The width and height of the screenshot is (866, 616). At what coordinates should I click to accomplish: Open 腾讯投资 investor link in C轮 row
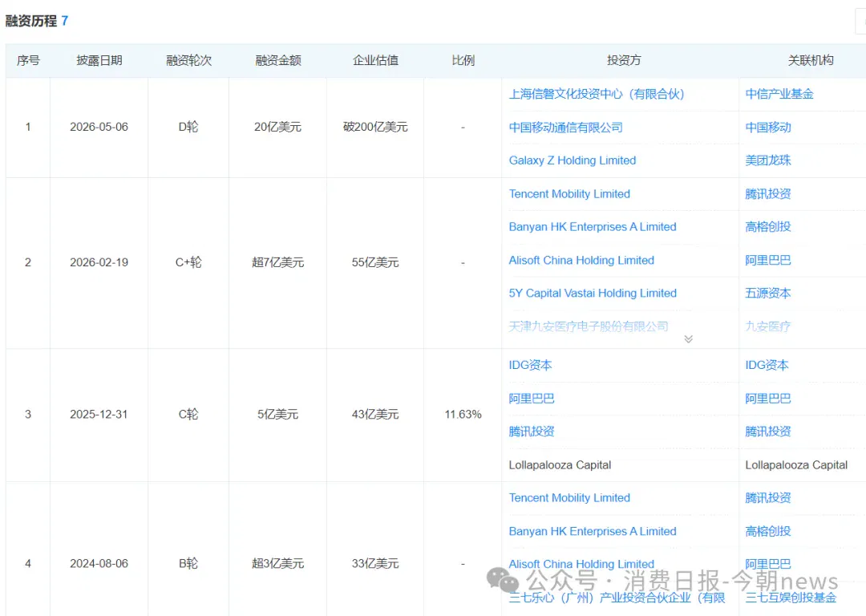[x=532, y=432]
